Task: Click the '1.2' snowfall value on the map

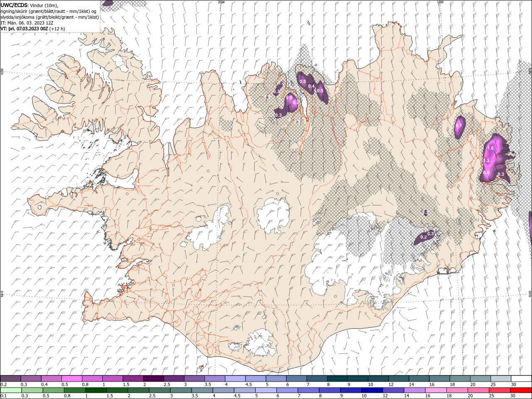Action: point(487,160)
